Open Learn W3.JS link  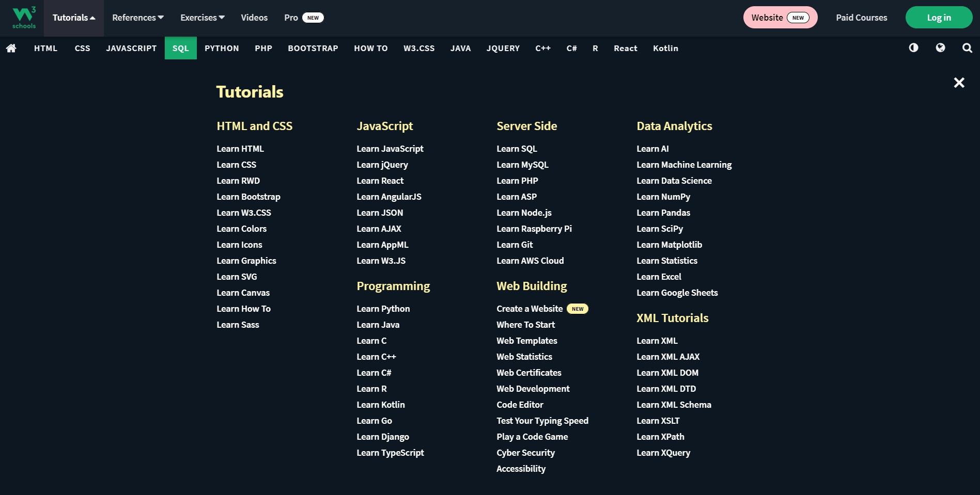tap(381, 261)
